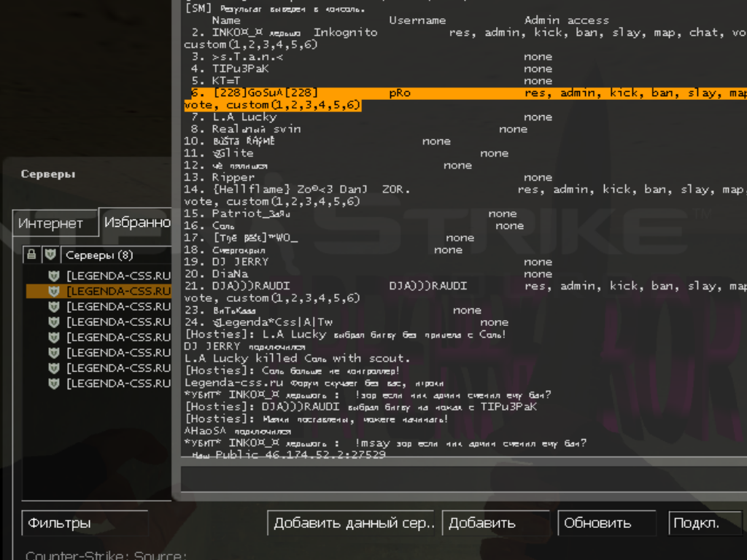Sort by the VAC shield column header icon
The width and height of the screenshot is (747, 560).
pyautogui.click(x=50, y=254)
